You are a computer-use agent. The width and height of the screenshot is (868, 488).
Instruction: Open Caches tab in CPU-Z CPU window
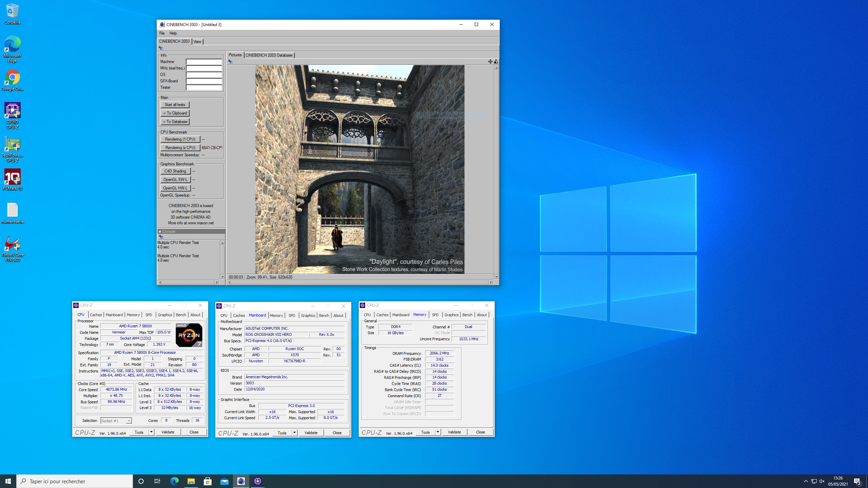[96, 315]
